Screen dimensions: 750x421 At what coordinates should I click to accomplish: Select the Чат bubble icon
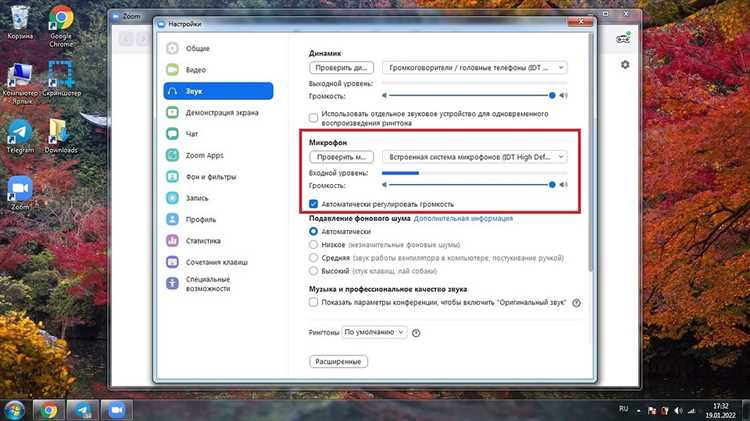pos(172,133)
